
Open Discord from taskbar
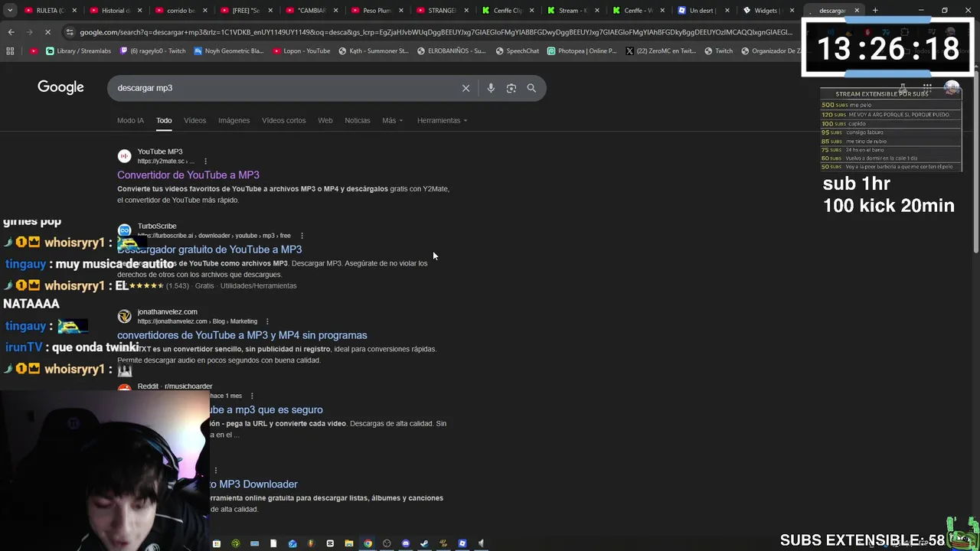coord(406,543)
